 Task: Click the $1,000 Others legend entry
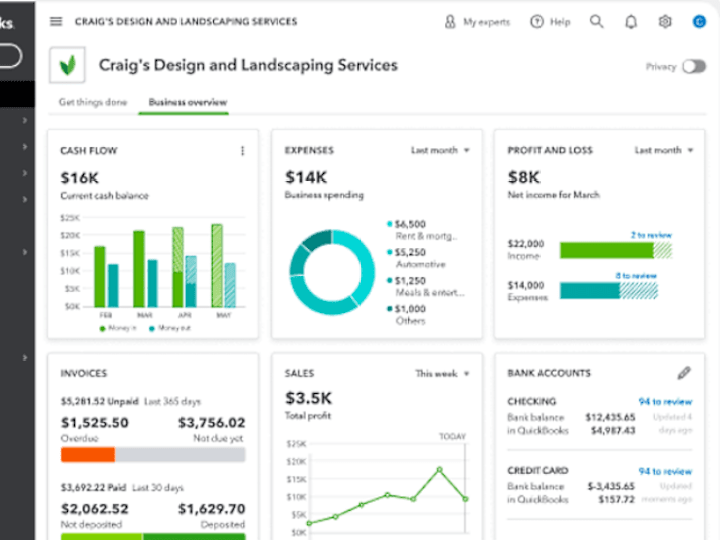407,315
